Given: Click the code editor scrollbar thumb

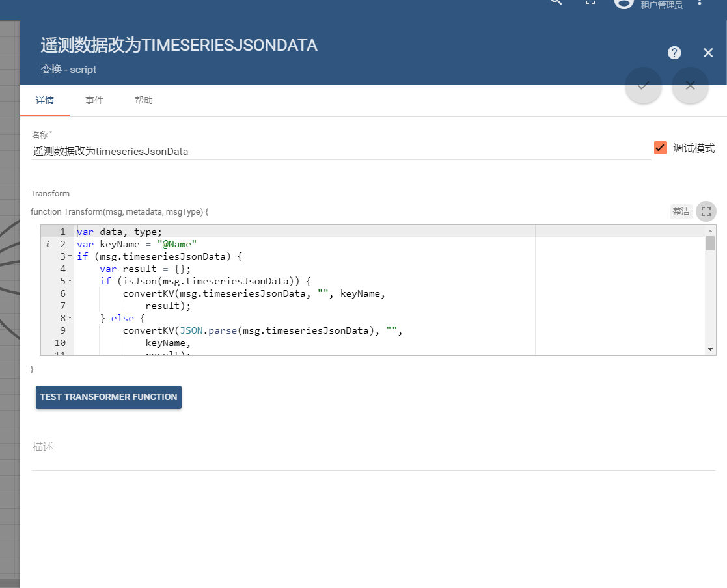Looking at the screenshot, I should 710,243.
